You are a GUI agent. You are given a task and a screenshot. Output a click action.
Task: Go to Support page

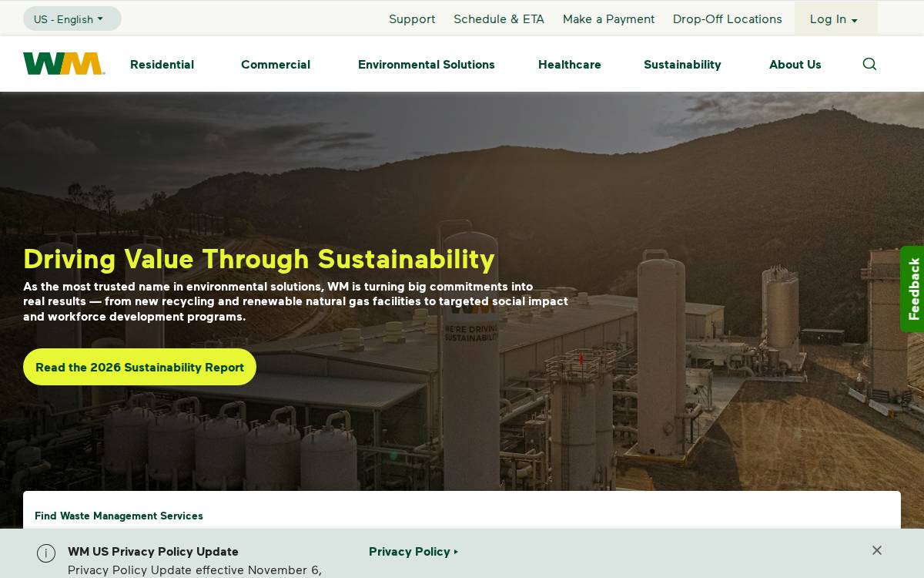click(x=412, y=19)
